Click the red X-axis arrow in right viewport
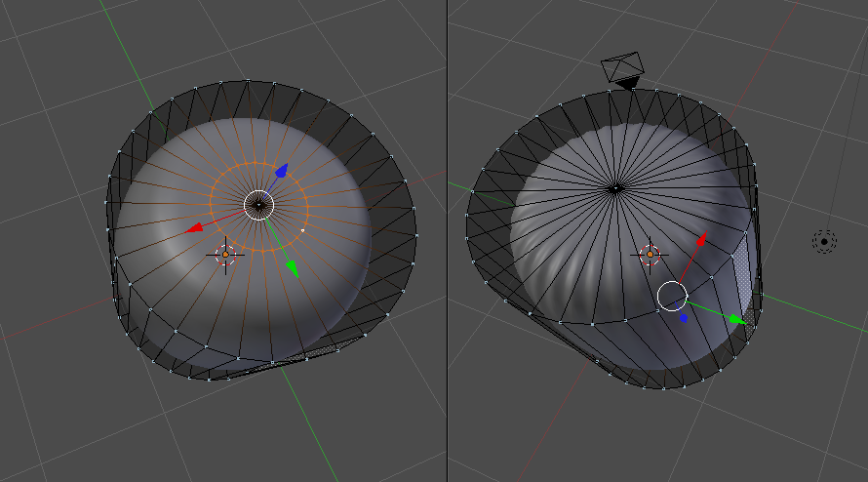This screenshot has height=482, width=868. pos(701,239)
